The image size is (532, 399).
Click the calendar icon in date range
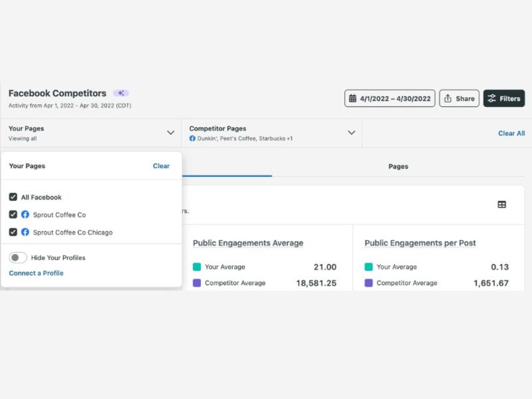pos(352,98)
